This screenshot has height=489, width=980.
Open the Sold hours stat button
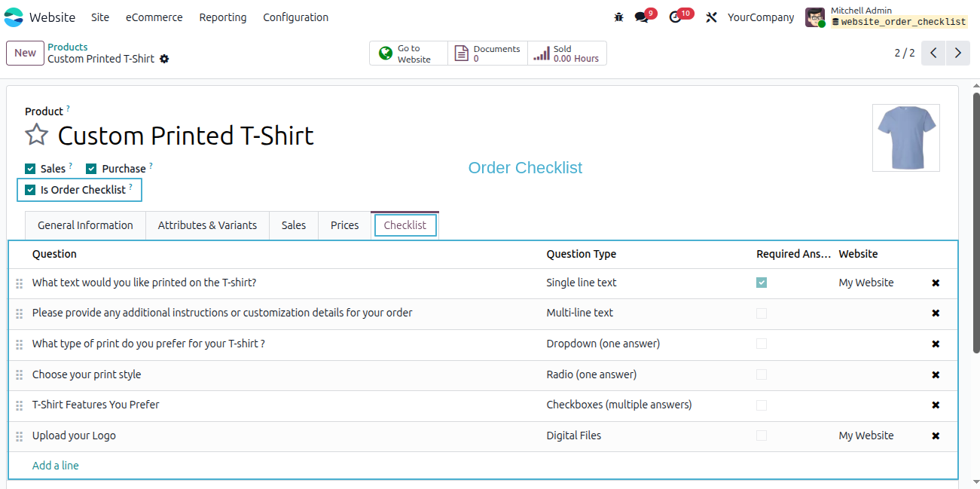click(x=567, y=53)
